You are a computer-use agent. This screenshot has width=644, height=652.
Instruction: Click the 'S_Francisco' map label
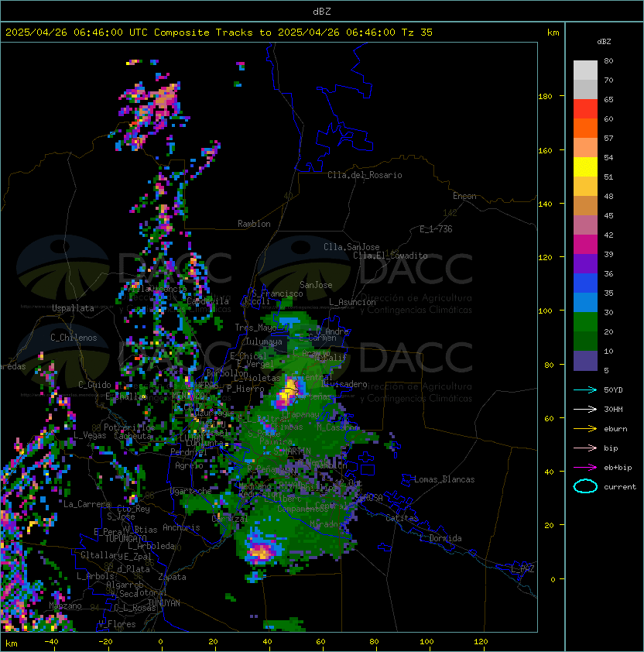[x=277, y=293]
